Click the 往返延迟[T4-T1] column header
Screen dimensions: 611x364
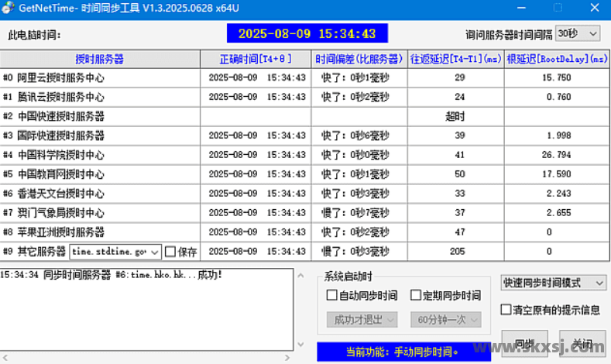pos(455,59)
